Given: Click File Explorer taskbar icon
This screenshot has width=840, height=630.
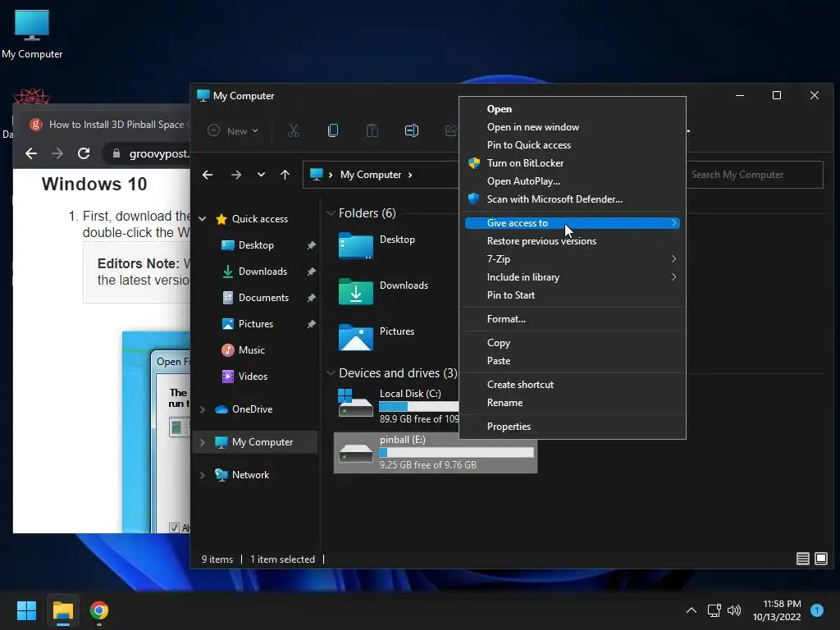Looking at the screenshot, I should point(62,610).
